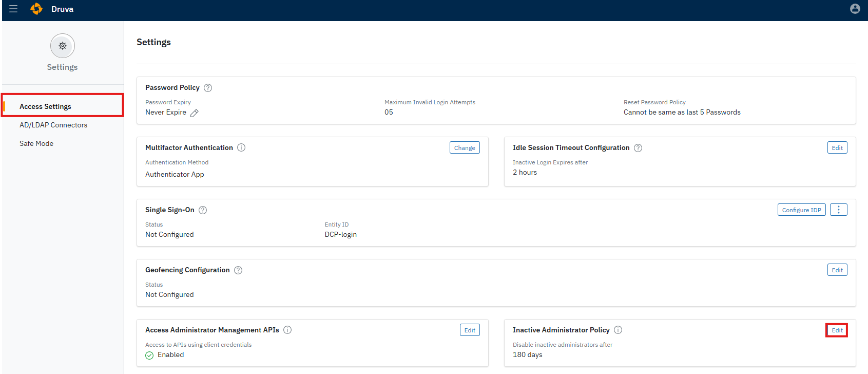Show help for Idle Session Timeout Configuration
868x374 pixels.
(638, 148)
